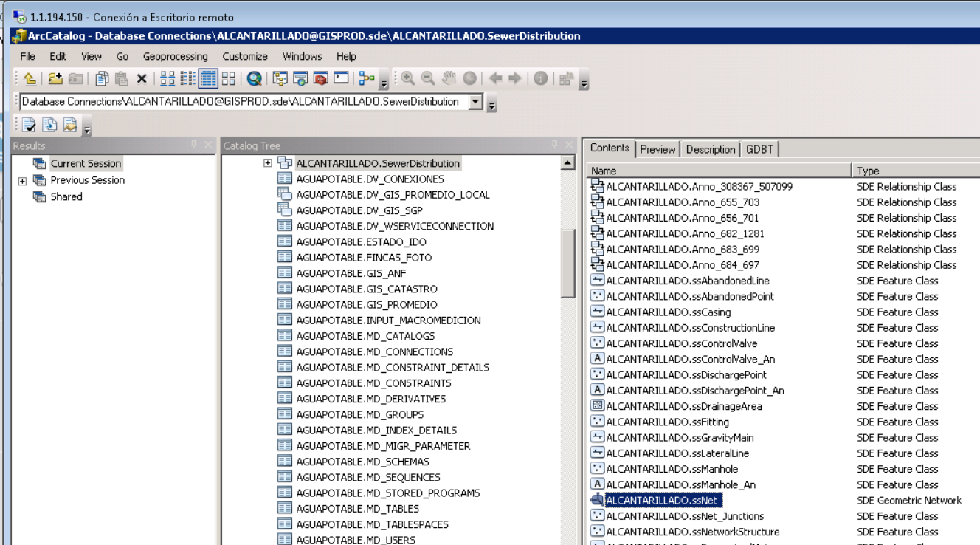Select ALCANTARILLADO.ssAbandonedLine in contents list
980x545 pixels.
(x=688, y=281)
